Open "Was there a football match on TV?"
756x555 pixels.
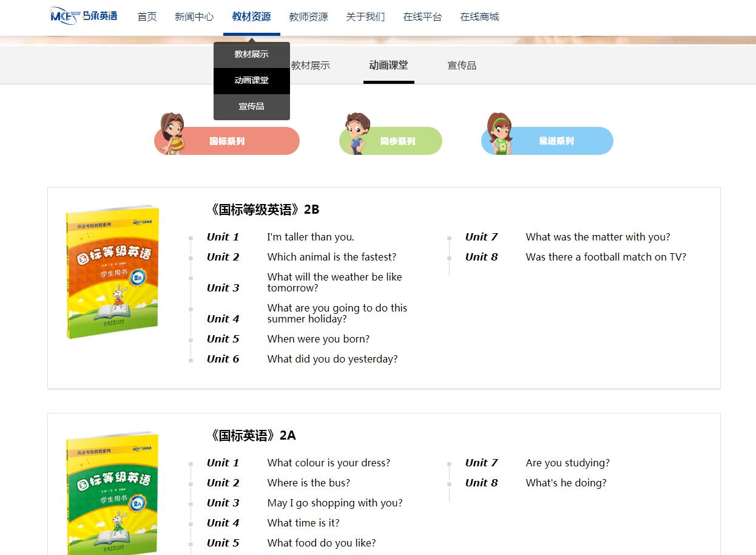(606, 257)
